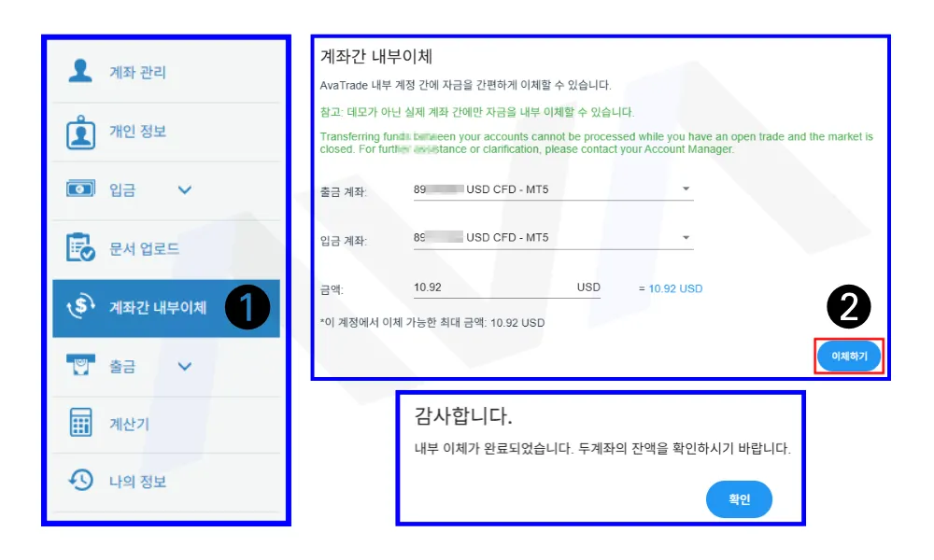This screenshot has height=560, width=934.
Task: Select 계좌간 내부이체 menu item
Action: (166, 308)
